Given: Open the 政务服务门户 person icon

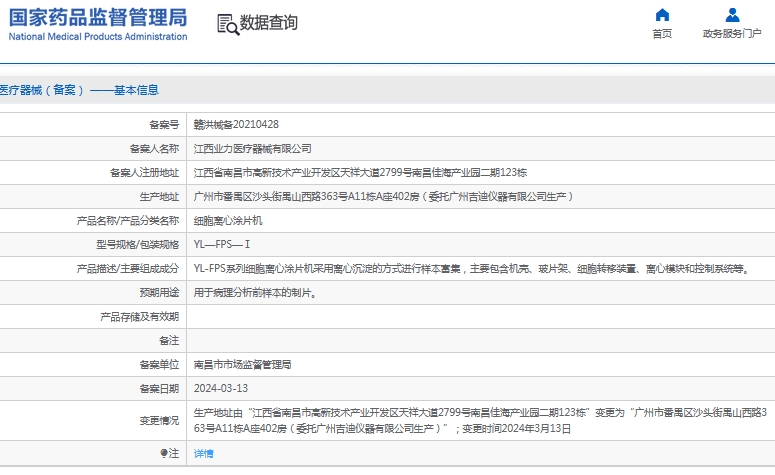Looking at the screenshot, I should 732,15.
